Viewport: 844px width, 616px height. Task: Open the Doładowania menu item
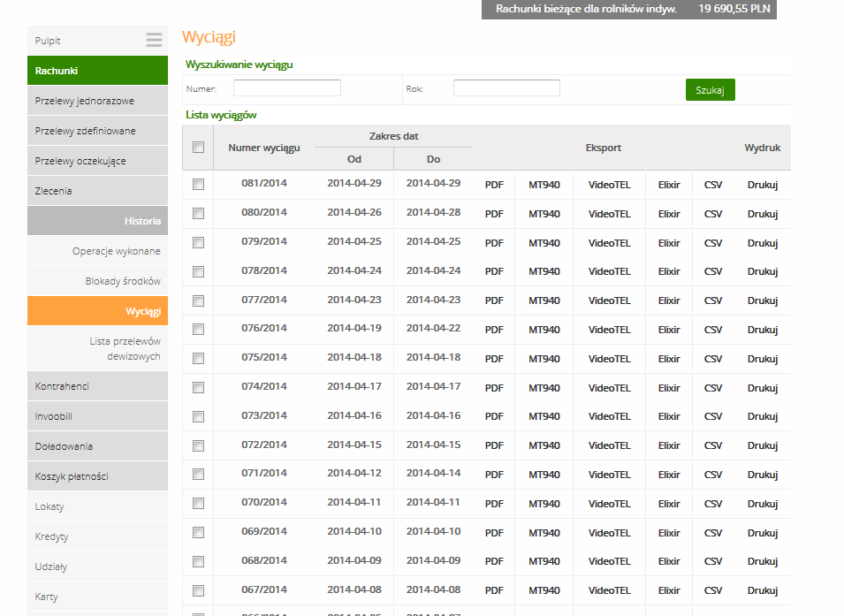(x=97, y=446)
